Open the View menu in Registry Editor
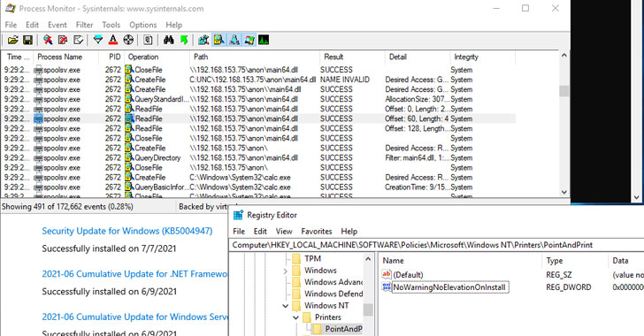The width and height of the screenshot is (644, 336). [284, 232]
